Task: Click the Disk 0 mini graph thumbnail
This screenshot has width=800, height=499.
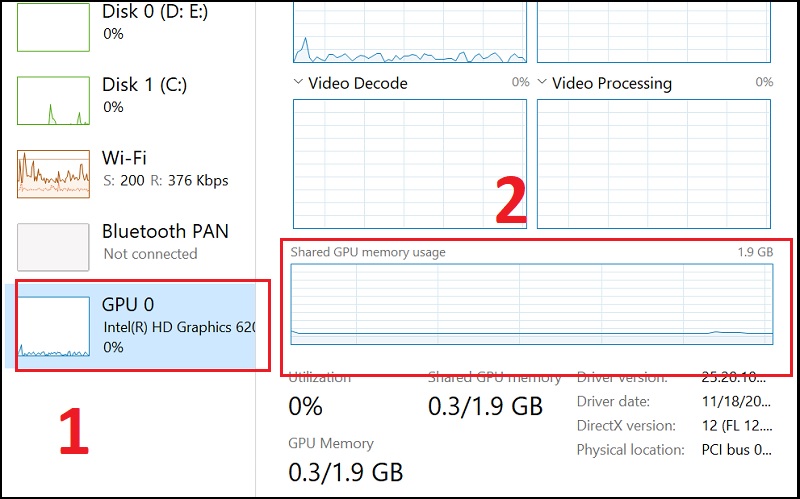Action: [x=54, y=27]
